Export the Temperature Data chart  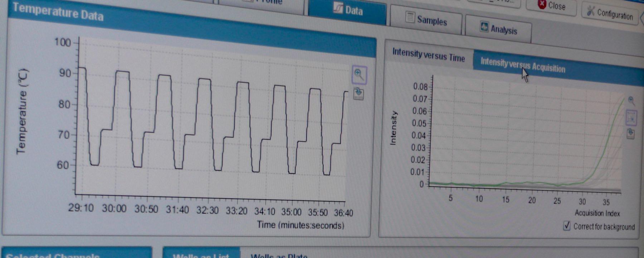click(x=358, y=94)
